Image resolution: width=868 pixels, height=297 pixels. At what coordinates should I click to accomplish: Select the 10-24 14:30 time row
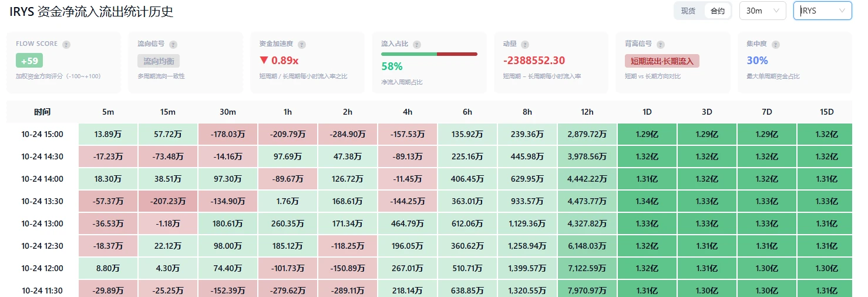(x=42, y=156)
